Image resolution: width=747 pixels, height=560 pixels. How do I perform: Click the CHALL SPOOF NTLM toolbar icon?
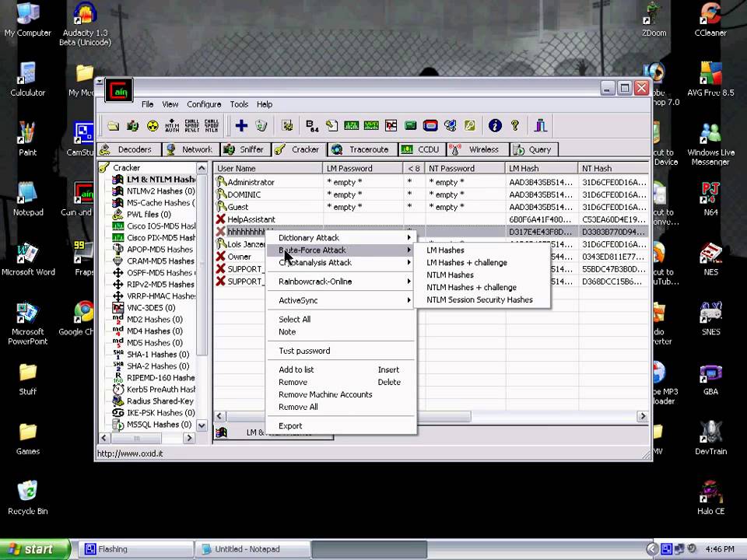[211, 126]
